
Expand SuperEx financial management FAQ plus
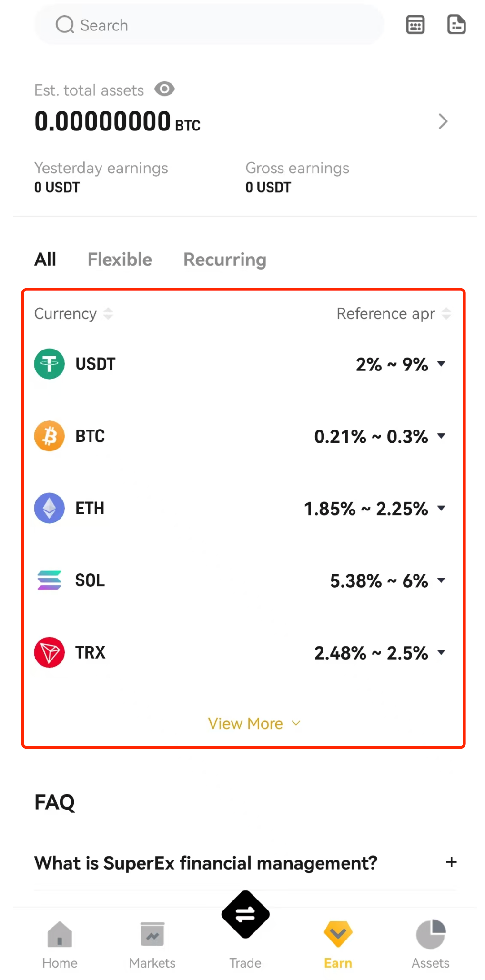click(451, 862)
